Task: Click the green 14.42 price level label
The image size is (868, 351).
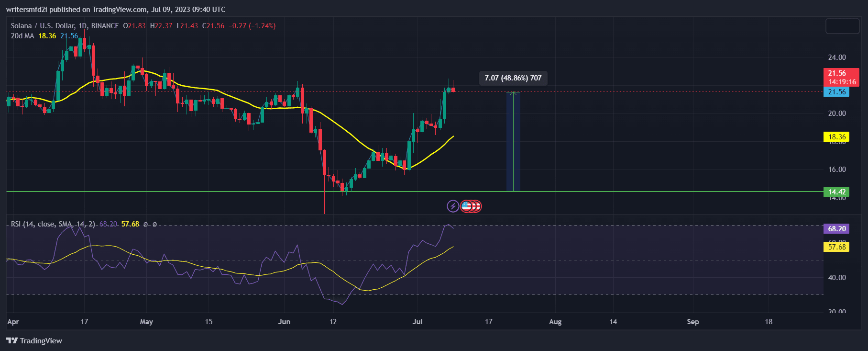Action: [836, 192]
